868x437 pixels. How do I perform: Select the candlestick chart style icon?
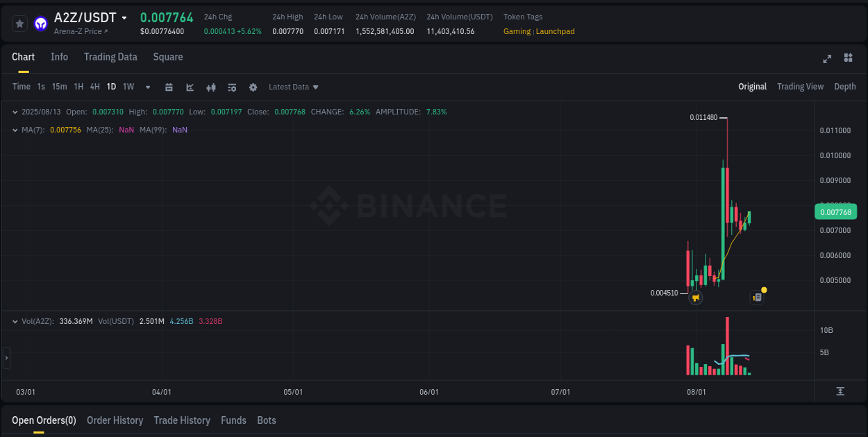[210, 87]
